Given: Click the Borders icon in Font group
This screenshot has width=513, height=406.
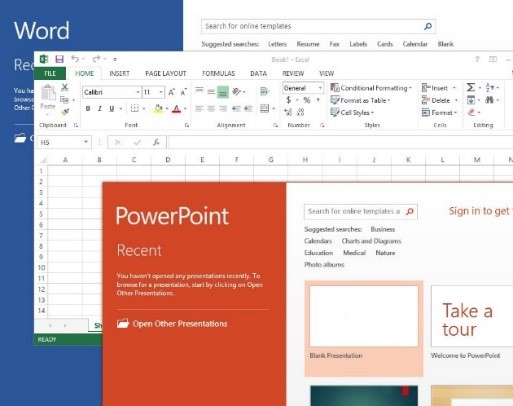Looking at the screenshot, I should click(135, 109).
